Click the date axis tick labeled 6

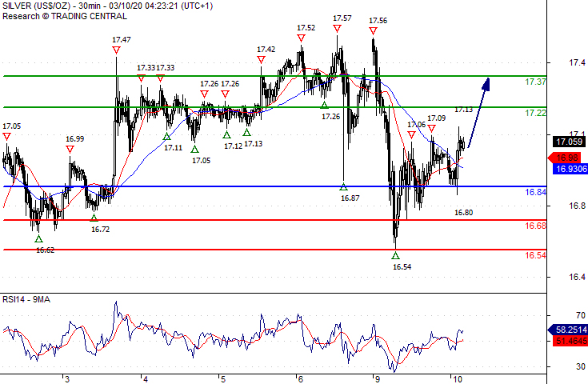(300, 379)
